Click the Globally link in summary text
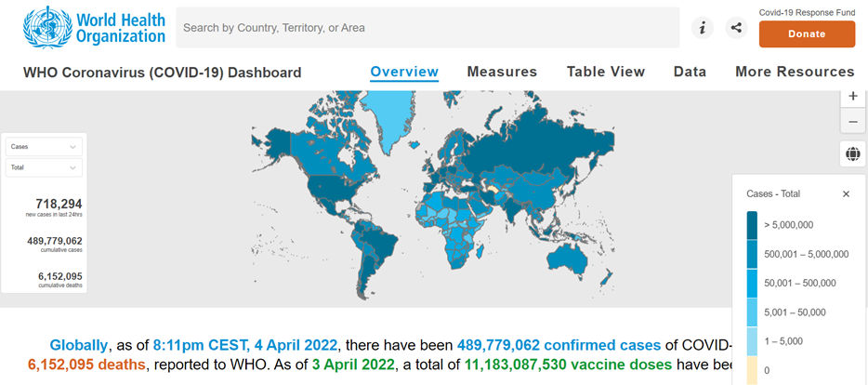868x385 pixels. tap(79, 344)
